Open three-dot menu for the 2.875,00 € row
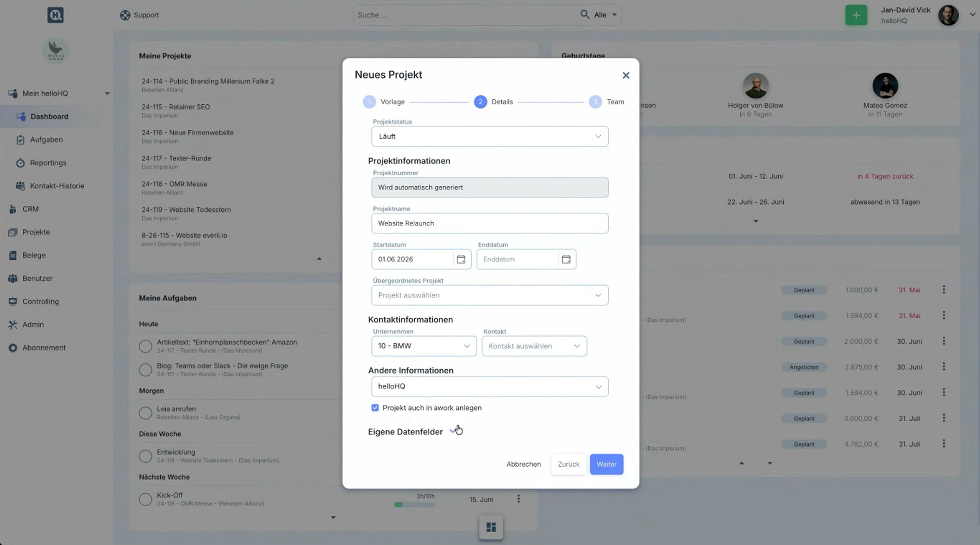Screen dimensions: 980x545 coord(944,367)
